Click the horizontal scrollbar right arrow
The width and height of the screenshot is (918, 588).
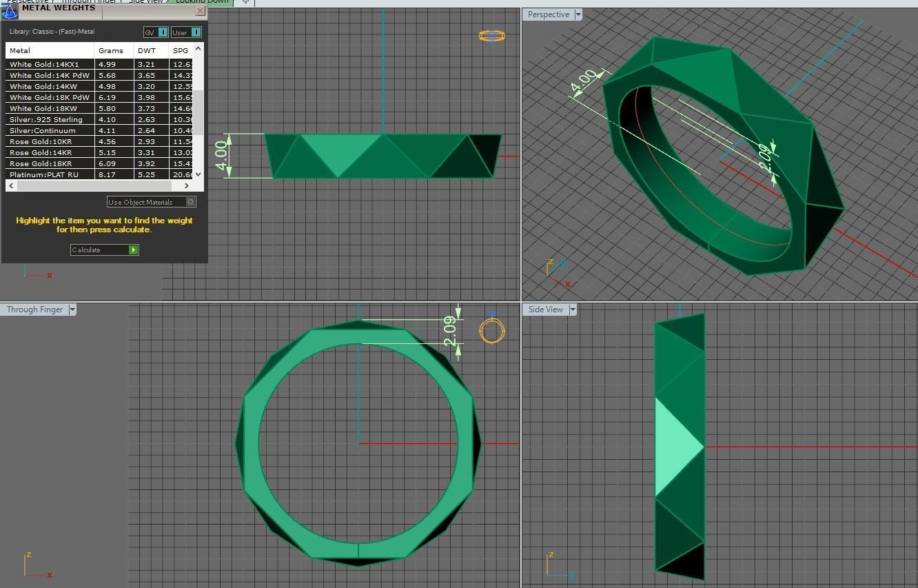[187, 185]
